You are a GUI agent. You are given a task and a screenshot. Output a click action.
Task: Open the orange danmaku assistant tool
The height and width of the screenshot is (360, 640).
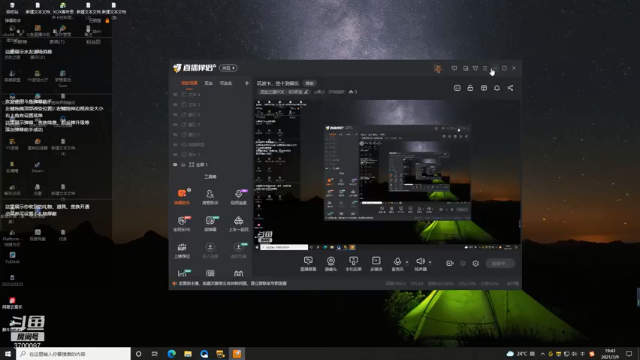(182, 196)
